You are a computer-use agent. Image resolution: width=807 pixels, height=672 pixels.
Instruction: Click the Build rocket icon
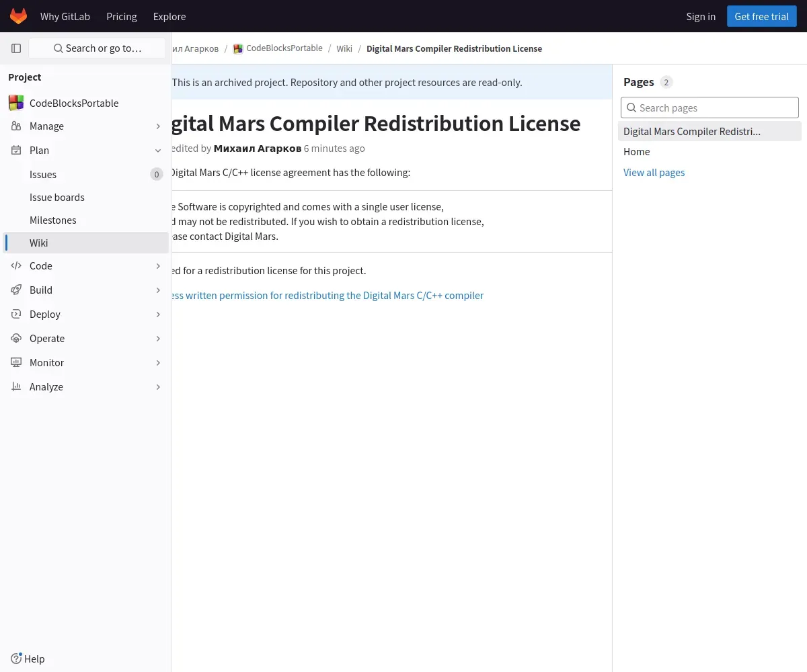pos(16,290)
